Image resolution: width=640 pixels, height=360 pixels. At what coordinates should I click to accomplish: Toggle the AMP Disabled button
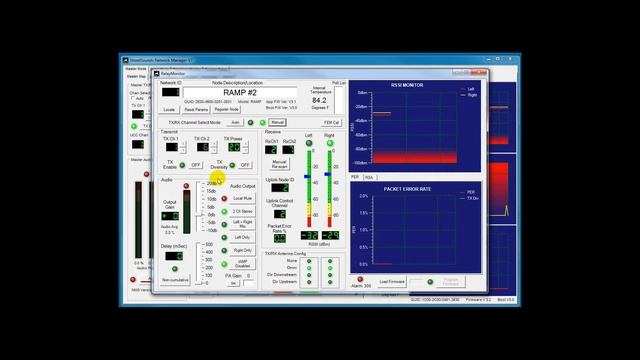[x=242, y=264]
